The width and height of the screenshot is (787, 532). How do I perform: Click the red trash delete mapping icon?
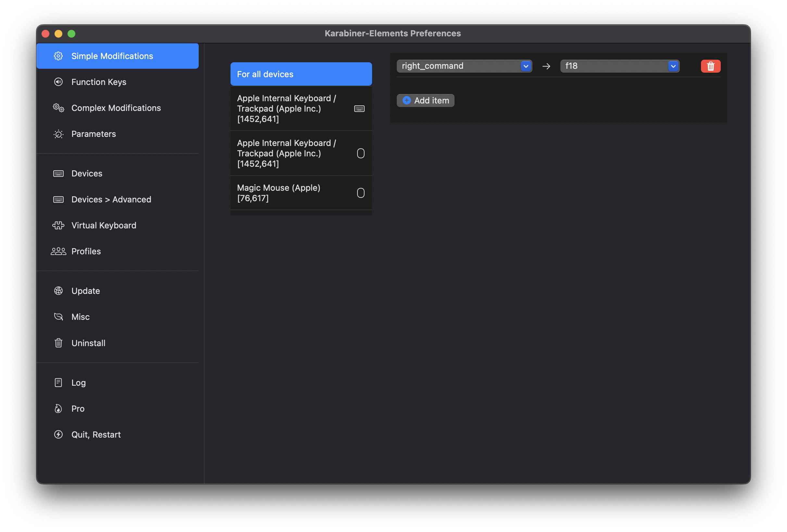pyautogui.click(x=710, y=66)
